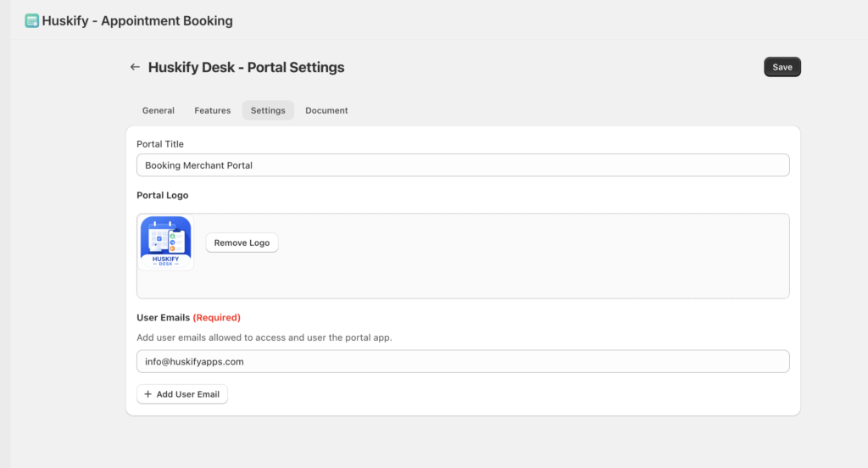Add another user email
This screenshot has height=468, width=868.
(182, 394)
